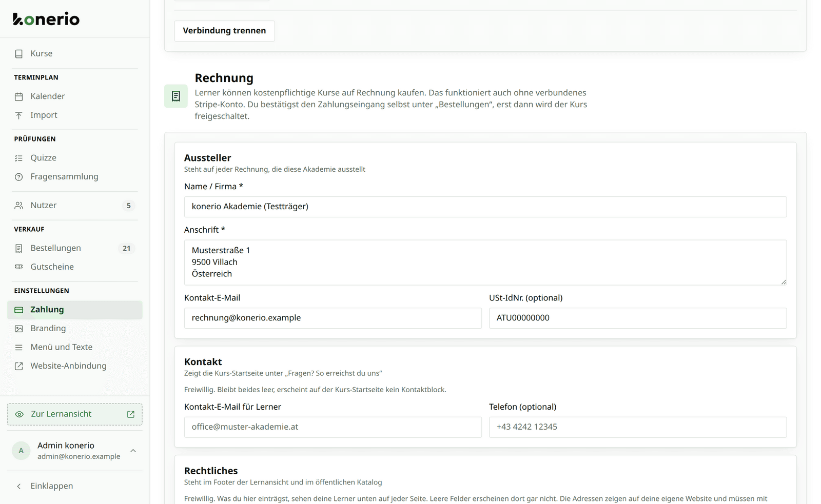Click the "USt-IdNr. (optional)" field label
The width and height of the screenshot is (821, 504).
526,298
